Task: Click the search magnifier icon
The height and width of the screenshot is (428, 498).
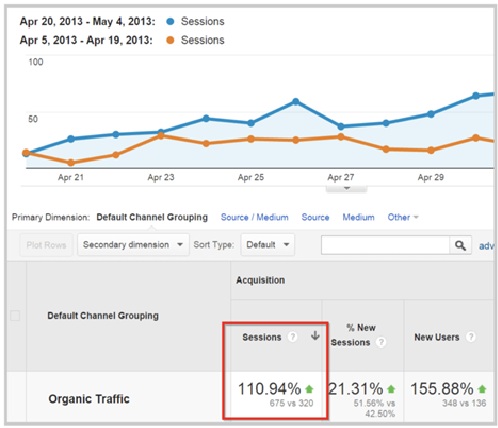Action: 460,245
